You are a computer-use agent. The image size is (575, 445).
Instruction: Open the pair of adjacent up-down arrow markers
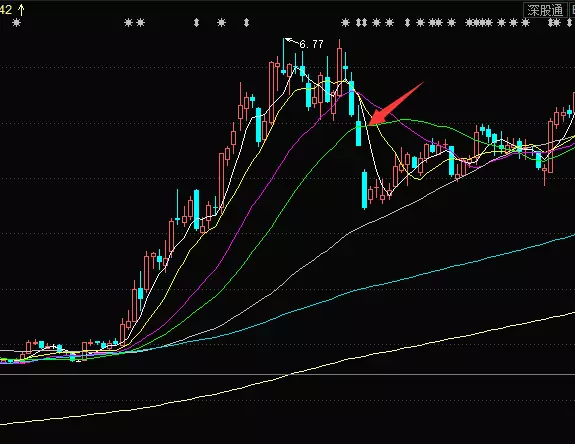tap(361, 23)
